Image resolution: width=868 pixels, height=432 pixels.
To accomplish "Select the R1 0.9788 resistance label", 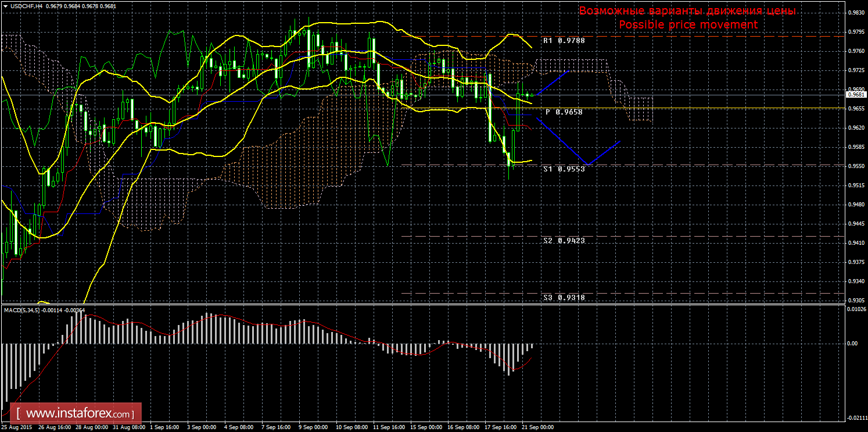I will [x=563, y=41].
